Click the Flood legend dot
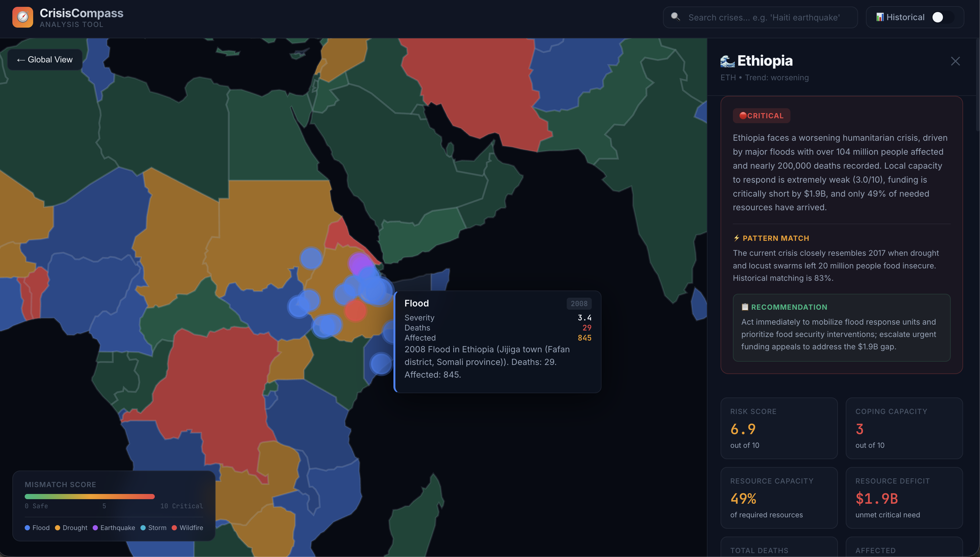This screenshot has width=980, height=557. point(27,527)
